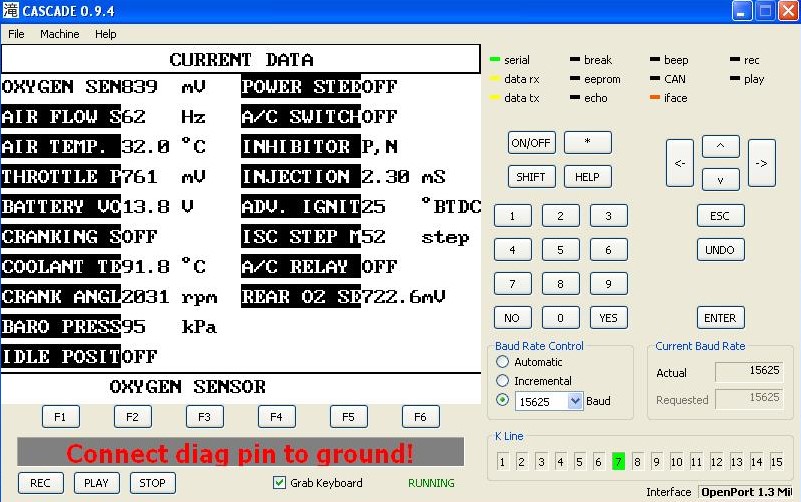This screenshot has width=801, height=502.
Task: Click the yellow data tx indicator
Action: pyautogui.click(x=494, y=98)
